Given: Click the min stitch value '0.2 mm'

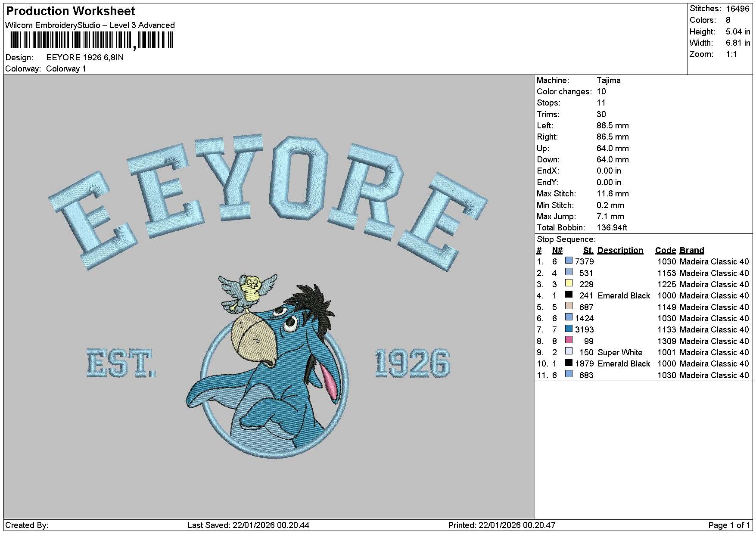Looking at the screenshot, I should pyautogui.click(x=610, y=205).
